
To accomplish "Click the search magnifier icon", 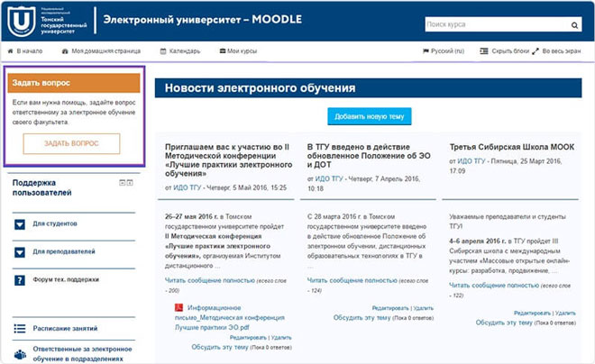I will coord(574,25).
